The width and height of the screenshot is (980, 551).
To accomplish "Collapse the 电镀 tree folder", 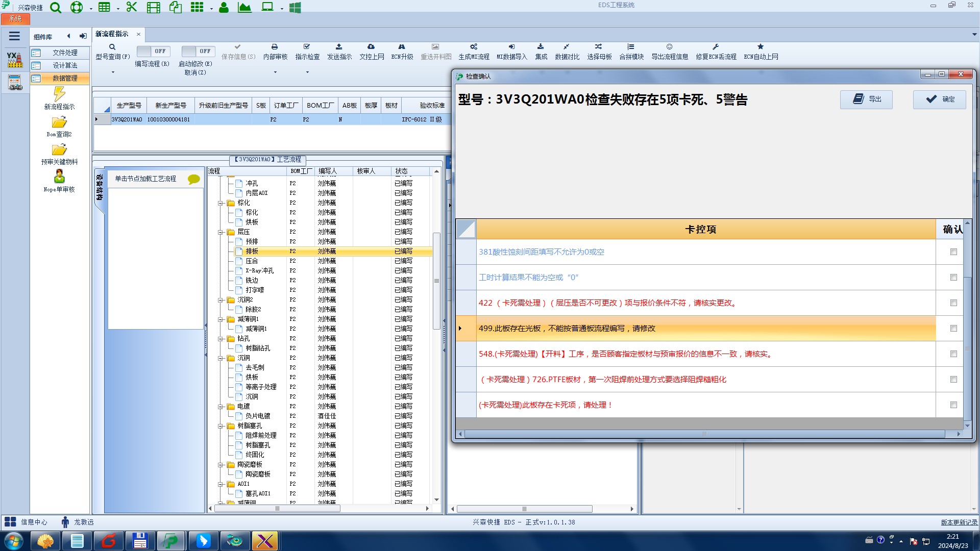I will 220,407.
